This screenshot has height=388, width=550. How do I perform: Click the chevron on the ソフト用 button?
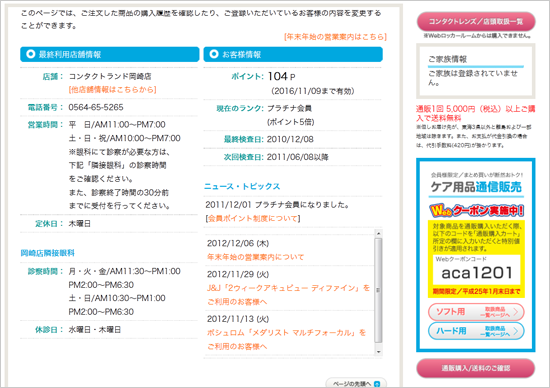(516, 312)
